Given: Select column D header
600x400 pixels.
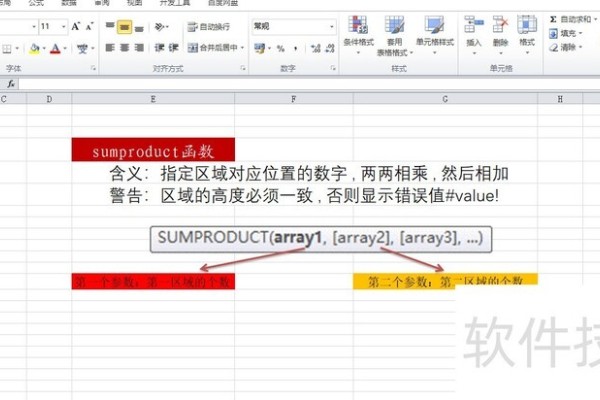Looking at the screenshot, I should pos(49,99).
